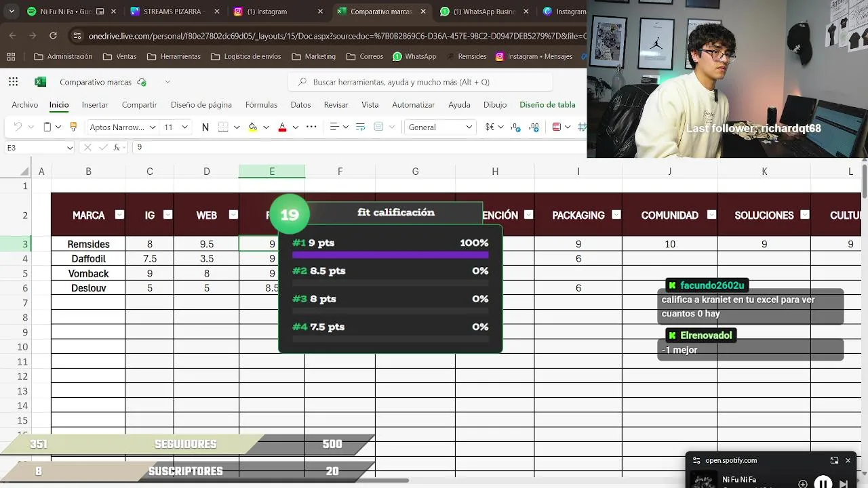868x488 pixels.
Task: Open the Remsides bookmark
Action: click(466, 56)
